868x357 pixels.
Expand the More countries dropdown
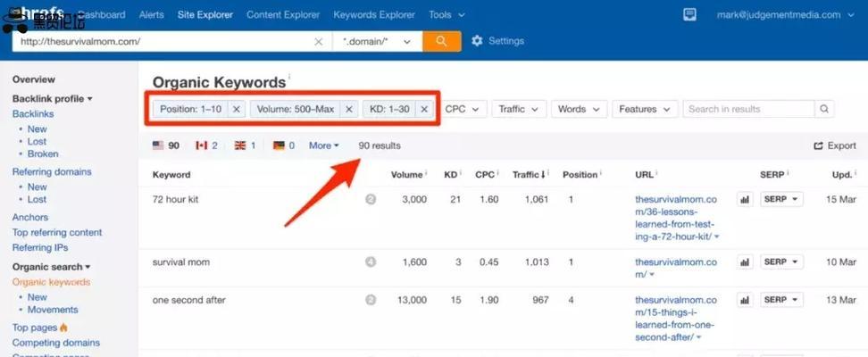click(x=324, y=145)
